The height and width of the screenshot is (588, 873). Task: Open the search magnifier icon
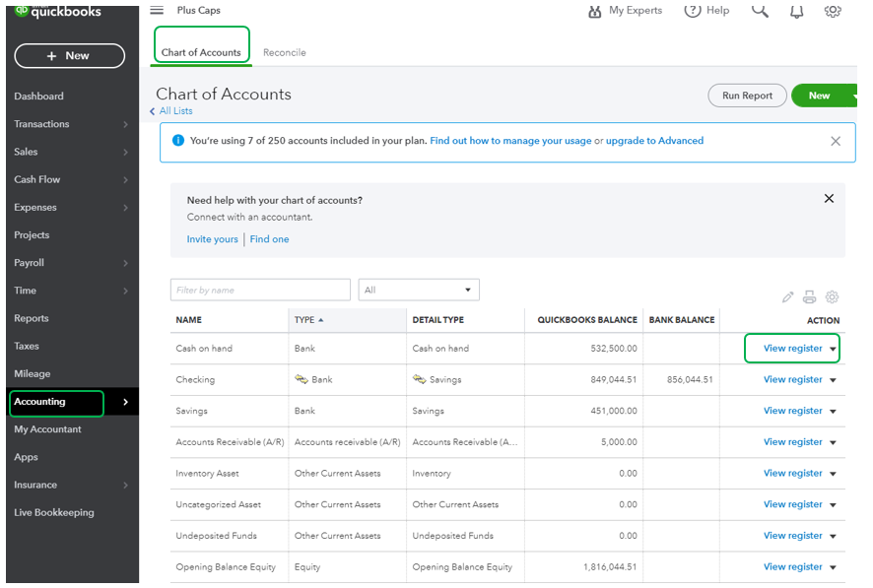(x=760, y=11)
